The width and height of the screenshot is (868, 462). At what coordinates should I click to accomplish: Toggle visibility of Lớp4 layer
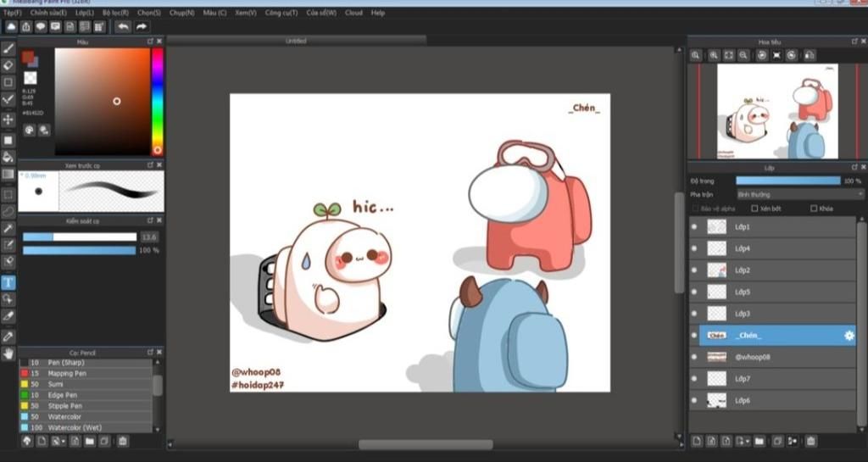[x=694, y=248]
